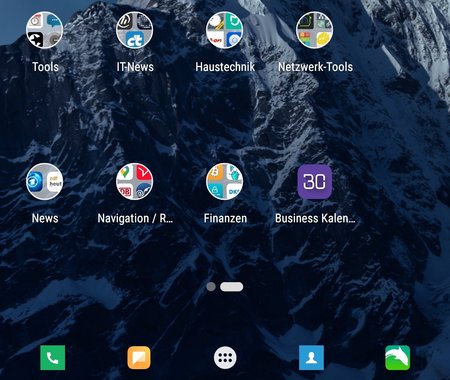
Task: Open the Tools folder icon
Action: pos(45,30)
